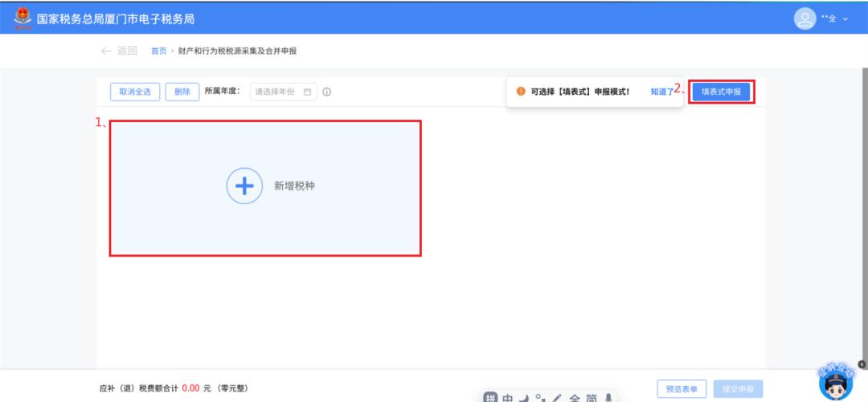Click the 提交申报 button
This screenshot has height=402, width=868.
[x=739, y=388]
